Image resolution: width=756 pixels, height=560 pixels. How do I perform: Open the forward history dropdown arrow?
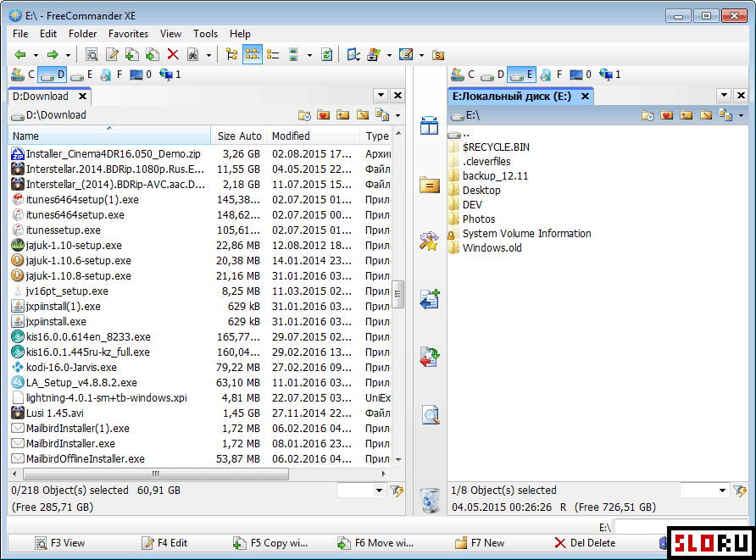[x=68, y=55]
